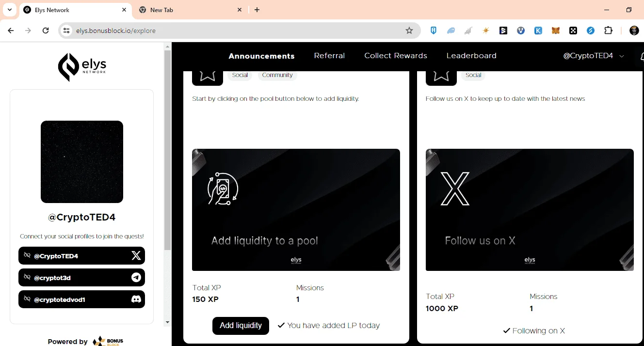This screenshot has width=644, height=346.
Task: Open the Add liquidity to a pool banner
Action: (x=296, y=210)
